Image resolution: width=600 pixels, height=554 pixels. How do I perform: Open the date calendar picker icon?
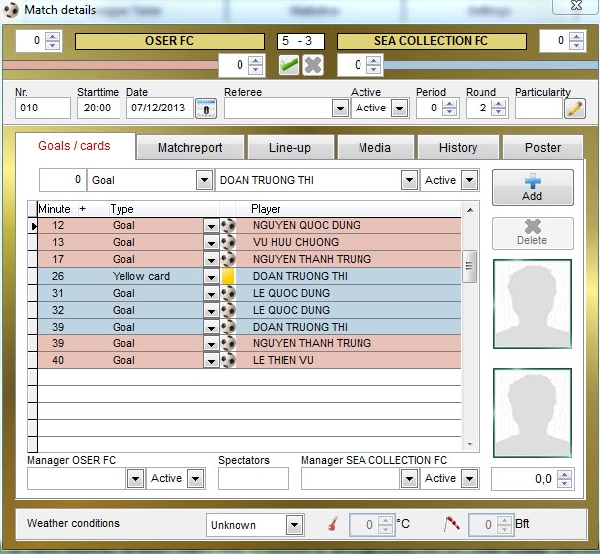tap(206, 108)
